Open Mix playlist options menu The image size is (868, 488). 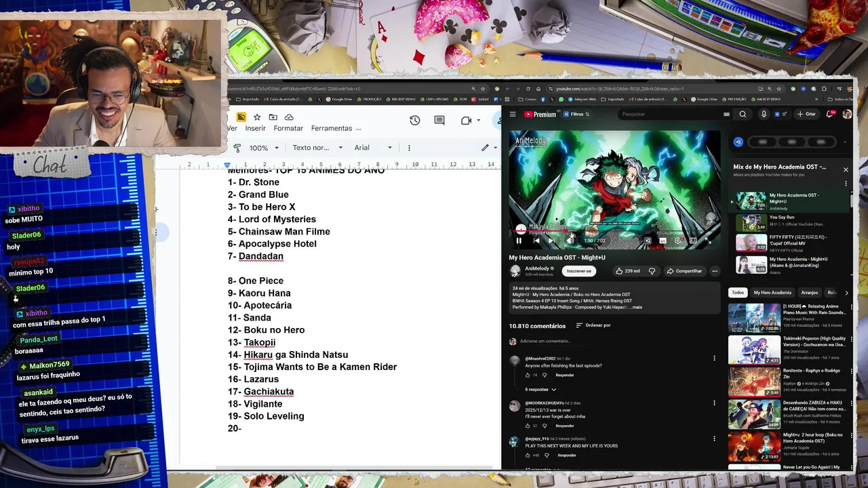(846, 183)
